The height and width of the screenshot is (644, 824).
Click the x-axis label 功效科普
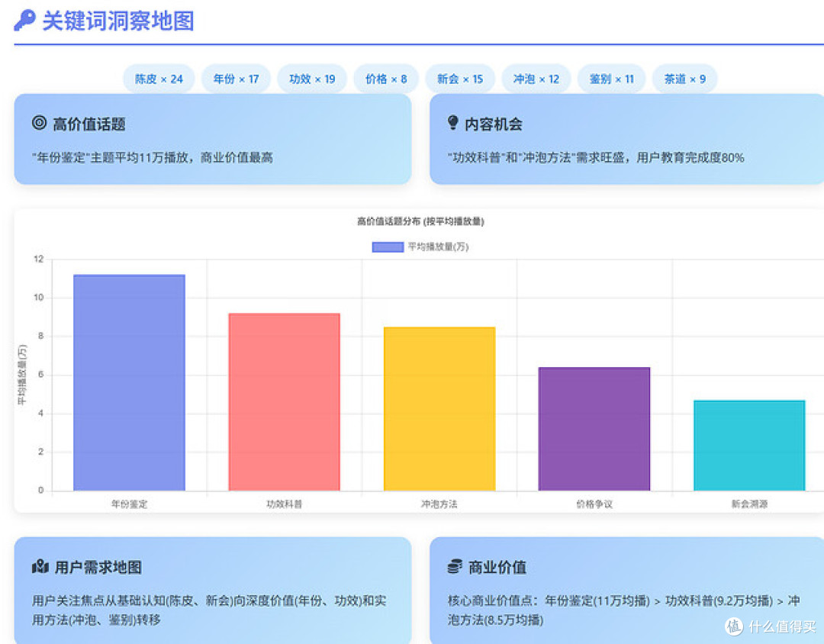click(285, 504)
